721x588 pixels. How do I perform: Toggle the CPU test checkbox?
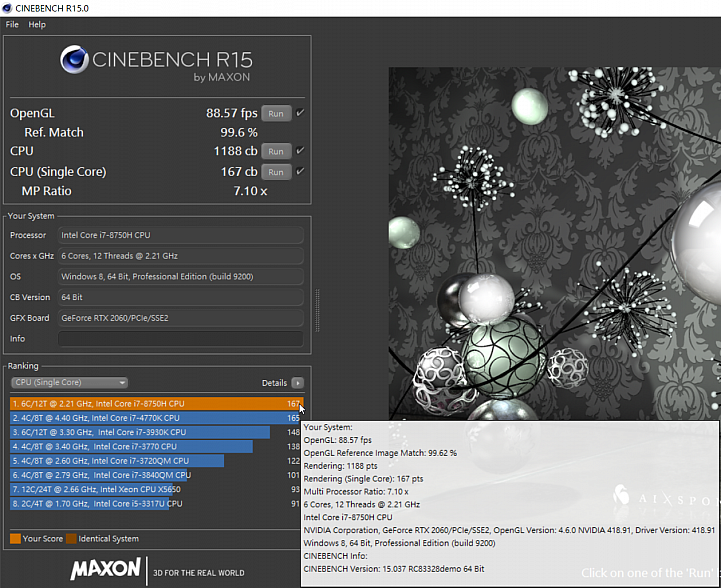click(x=300, y=150)
